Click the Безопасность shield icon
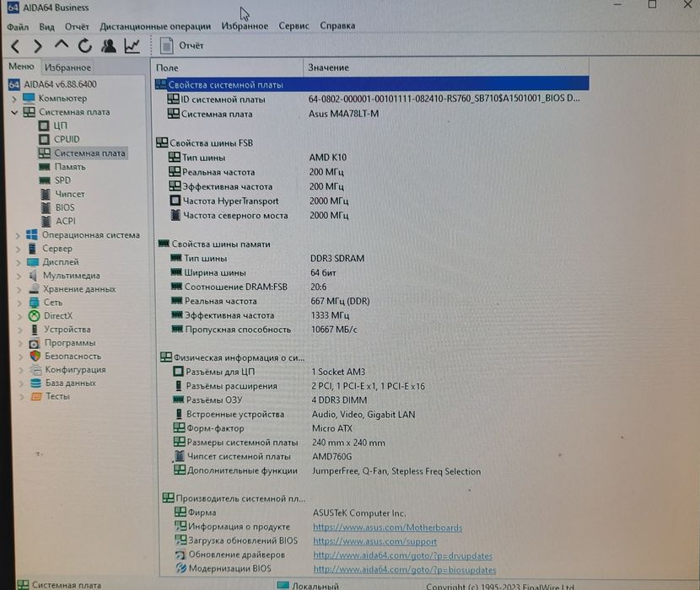This screenshot has height=590, width=700. coord(35,357)
